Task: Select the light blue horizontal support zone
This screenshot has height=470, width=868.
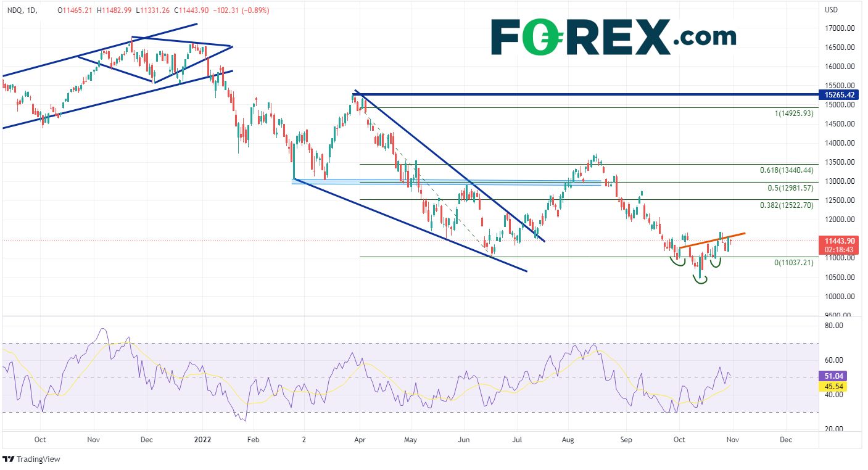Action: pyautogui.click(x=444, y=182)
